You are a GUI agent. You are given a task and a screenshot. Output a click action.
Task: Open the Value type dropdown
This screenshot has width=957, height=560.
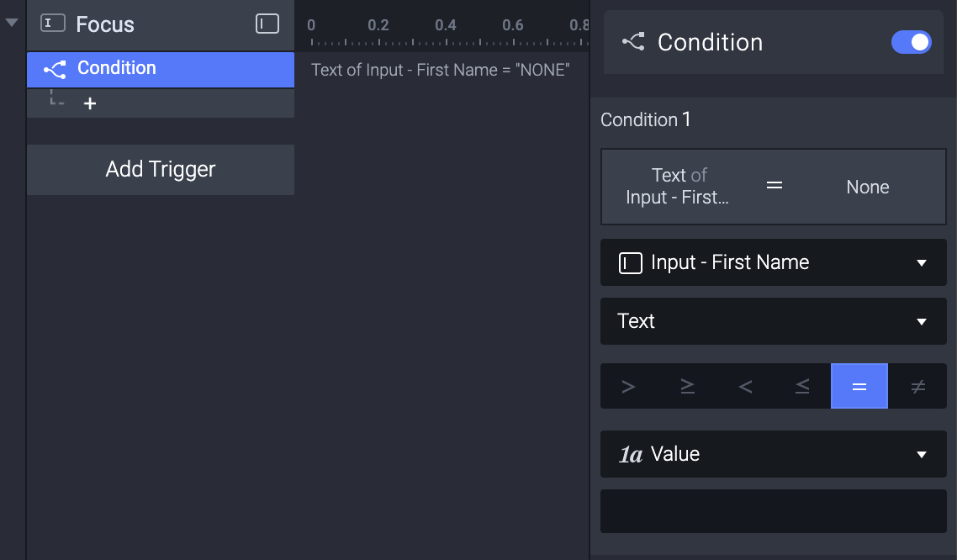click(x=774, y=454)
